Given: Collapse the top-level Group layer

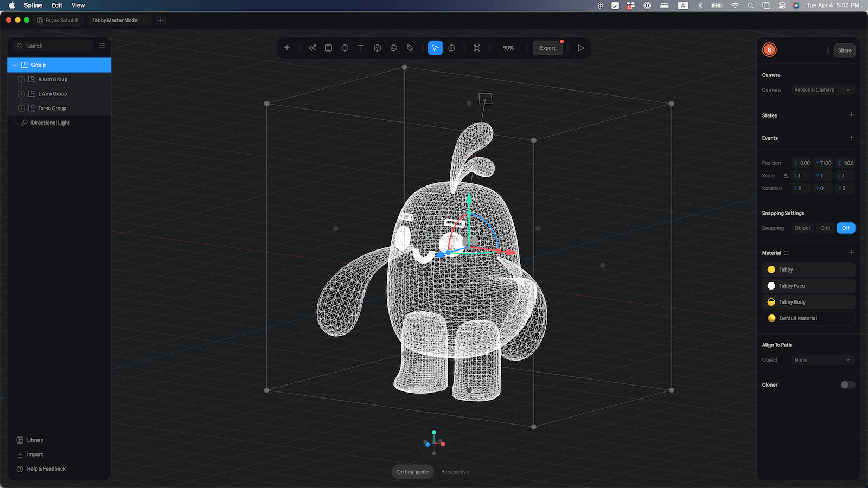Looking at the screenshot, I should [x=14, y=65].
